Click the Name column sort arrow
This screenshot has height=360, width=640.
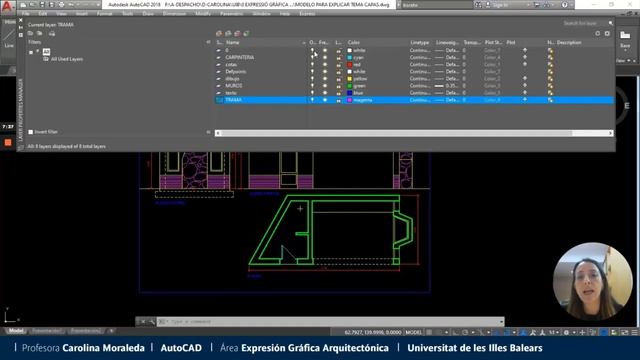304,42
